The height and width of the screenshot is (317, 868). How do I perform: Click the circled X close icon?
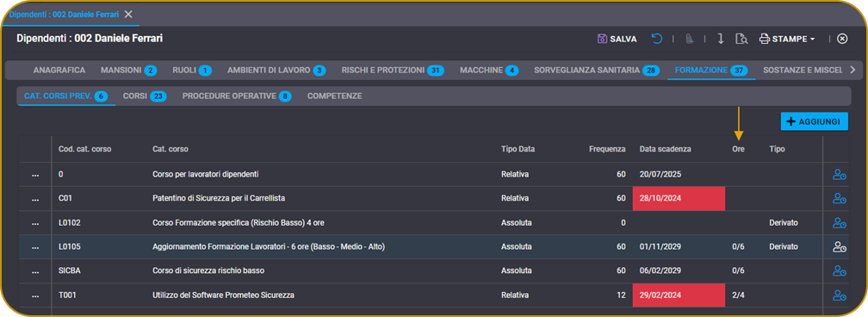pos(842,39)
